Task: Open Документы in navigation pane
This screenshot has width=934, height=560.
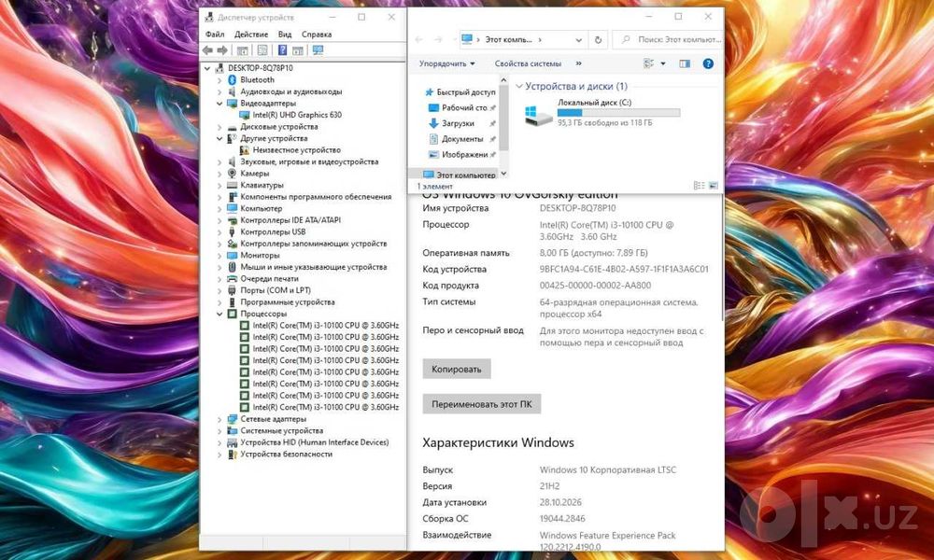Action: pyautogui.click(x=461, y=139)
